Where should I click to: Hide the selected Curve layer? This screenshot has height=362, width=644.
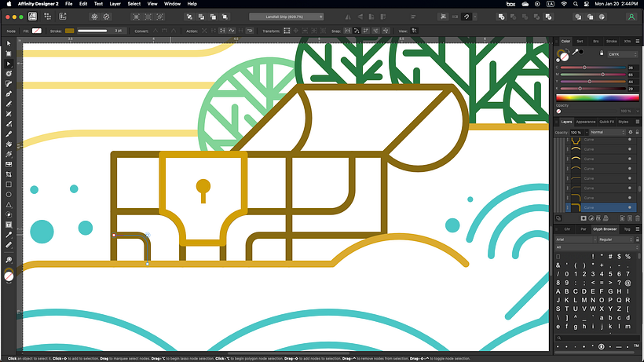pos(630,207)
